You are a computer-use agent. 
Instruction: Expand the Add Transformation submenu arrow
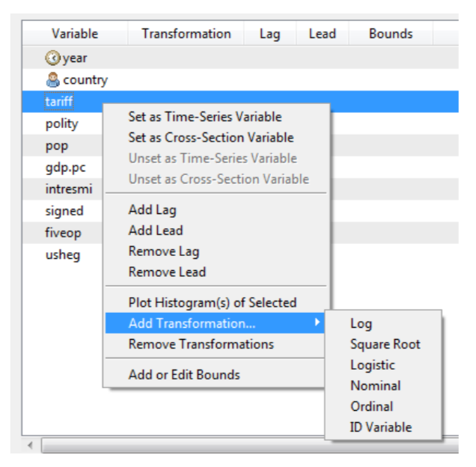point(318,323)
